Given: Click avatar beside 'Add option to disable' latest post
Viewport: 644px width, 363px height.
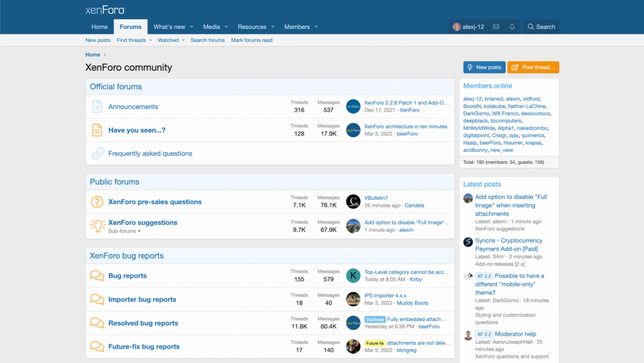Looking at the screenshot, I should [x=468, y=198].
